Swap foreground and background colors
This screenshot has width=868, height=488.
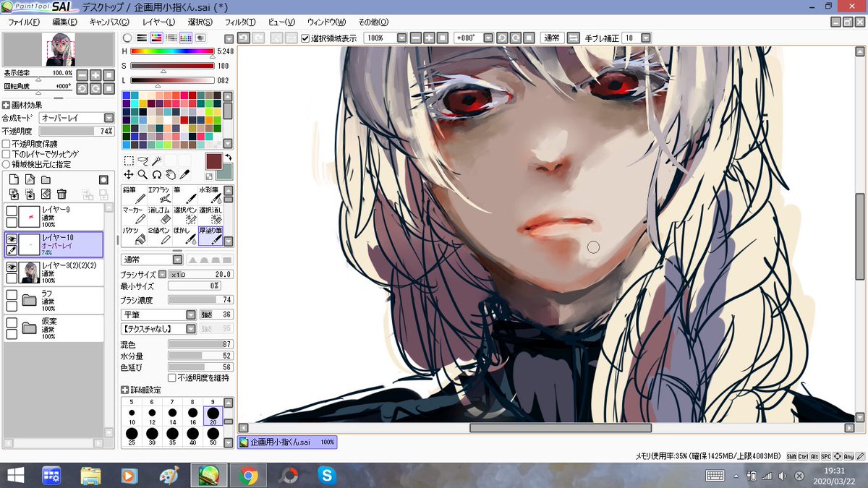tap(229, 157)
